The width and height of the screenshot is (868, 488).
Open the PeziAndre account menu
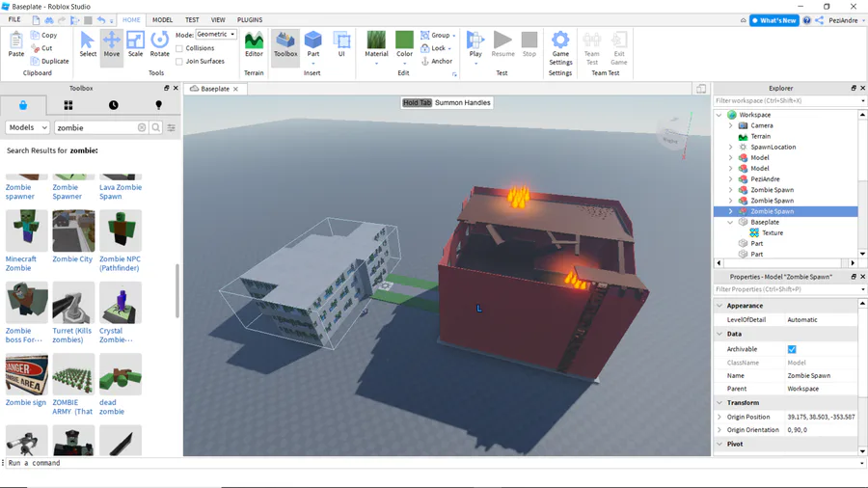pos(847,20)
